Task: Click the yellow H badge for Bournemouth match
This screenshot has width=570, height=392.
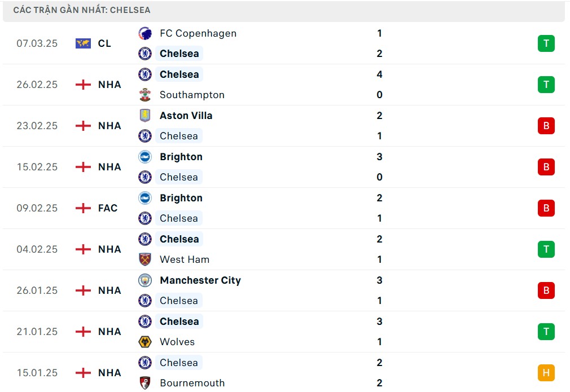Action: [546, 373]
